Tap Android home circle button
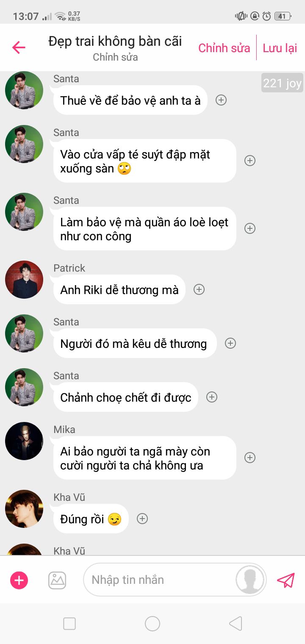305x644 pixels. click(152, 624)
